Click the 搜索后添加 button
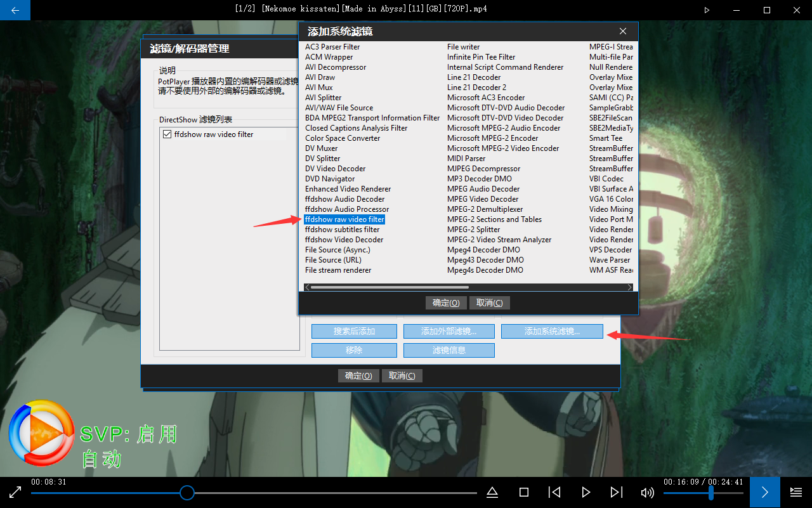This screenshot has height=508, width=812. coord(354,331)
